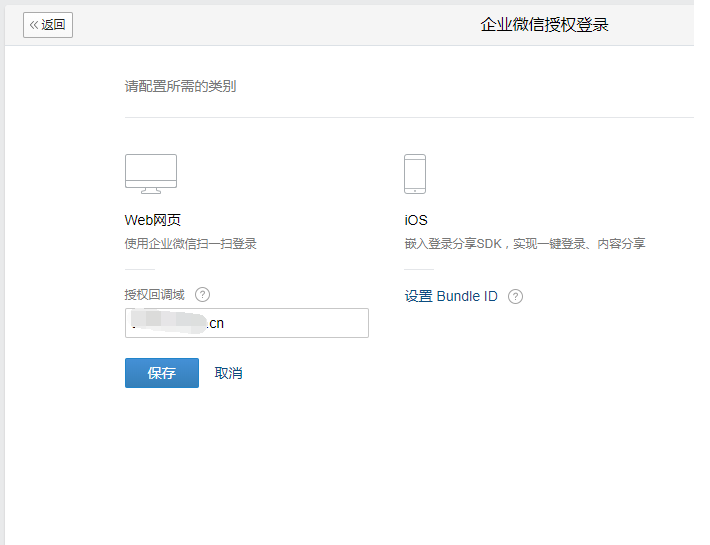Click 嵌入登录分享SDK description text
The width and height of the screenshot is (710, 545).
point(525,244)
